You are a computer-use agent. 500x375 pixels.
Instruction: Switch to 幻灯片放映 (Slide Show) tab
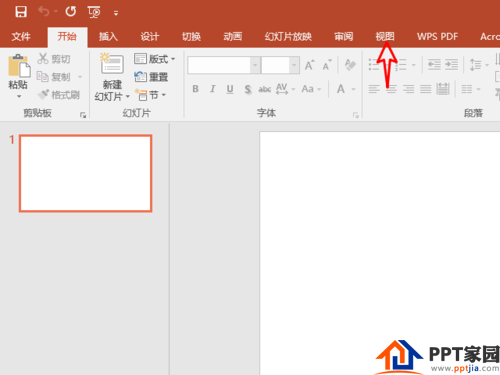pos(288,36)
